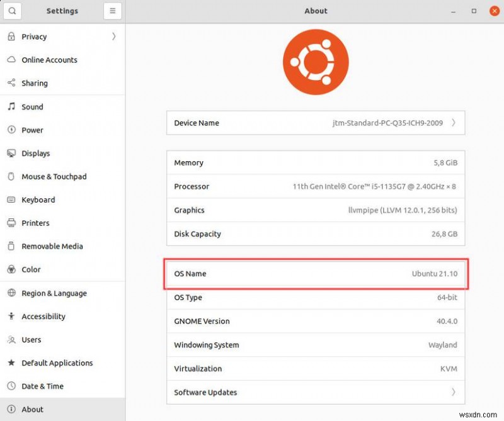Maximize the Settings window
This screenshot has height=421, width=504.
[474, 11]
